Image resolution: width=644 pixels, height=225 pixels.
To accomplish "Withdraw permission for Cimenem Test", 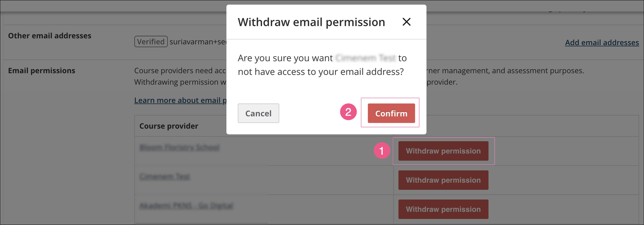I will tap(443, 180).
